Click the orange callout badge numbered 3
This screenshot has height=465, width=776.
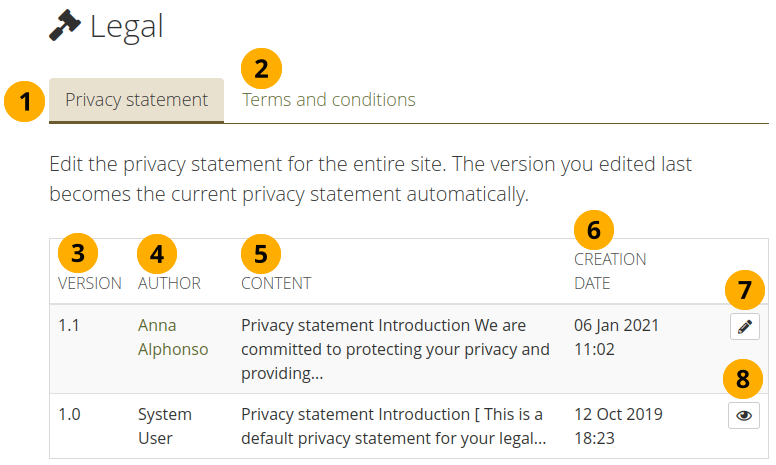[78, 253]
